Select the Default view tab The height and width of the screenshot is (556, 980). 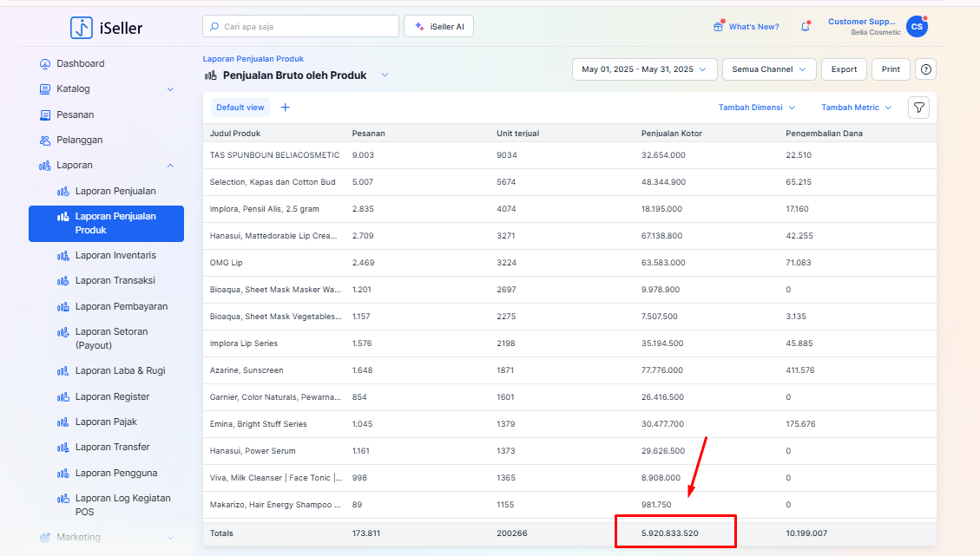tap(240, 108)
